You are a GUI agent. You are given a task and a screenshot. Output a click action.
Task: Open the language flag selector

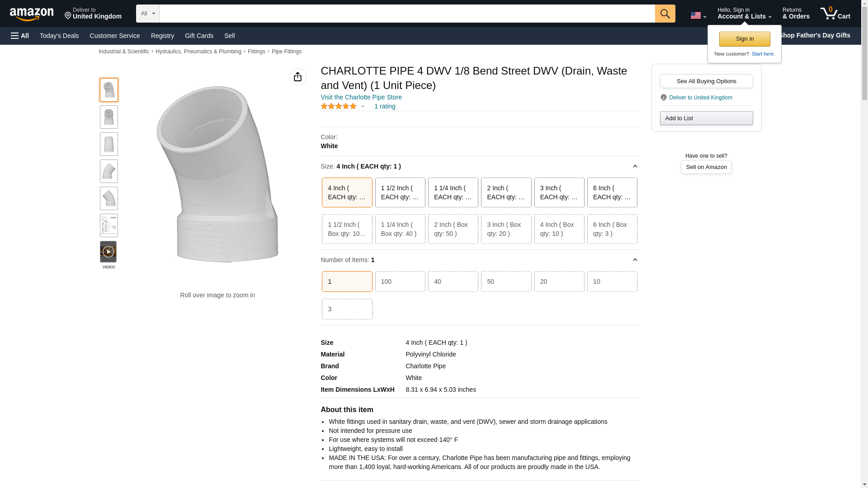click(698, 15)
